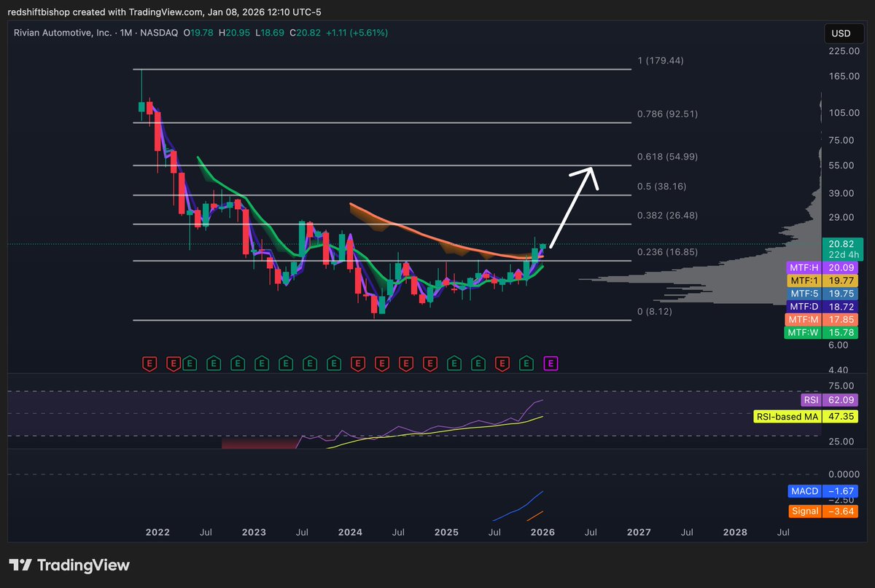Click the TradingView logo
The width and height of the screenshot is (875, 588).
click(69, 565)
